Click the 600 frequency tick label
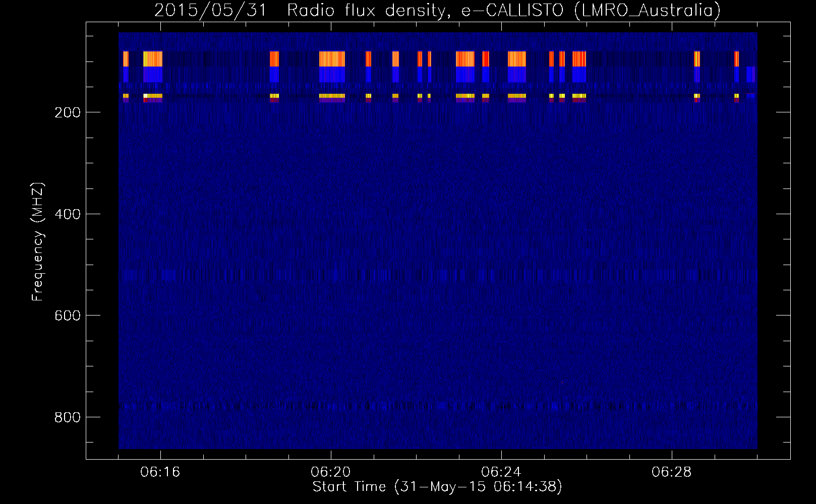 coord(68,316)
